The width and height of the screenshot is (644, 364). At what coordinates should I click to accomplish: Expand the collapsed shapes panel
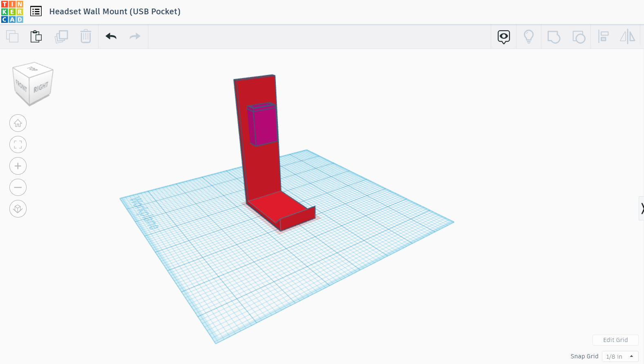(642, 209)
